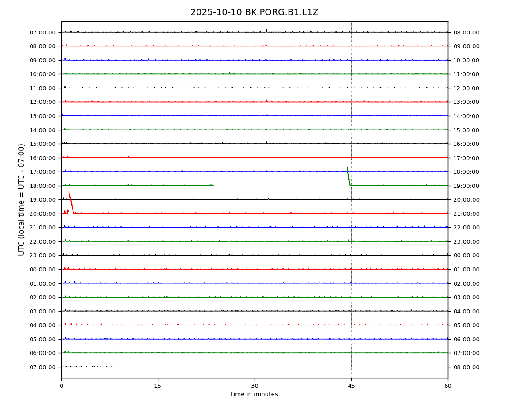Click the "time in minutes" x-axis label
Screen dimensions: 509x420
[254, 394]
